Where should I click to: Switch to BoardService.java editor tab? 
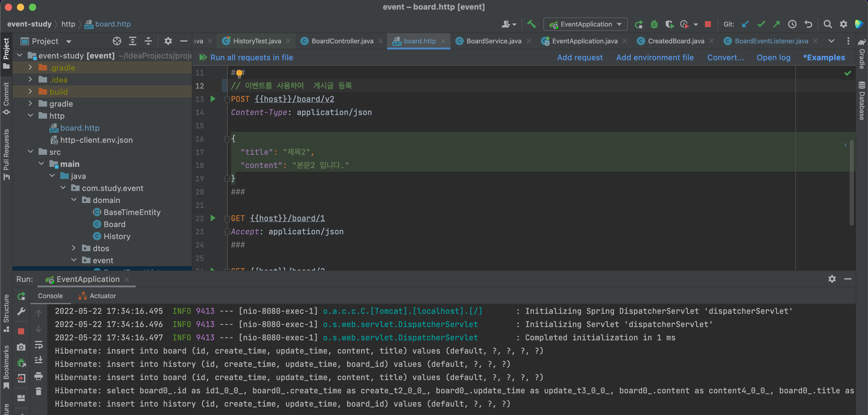(493, 41)
